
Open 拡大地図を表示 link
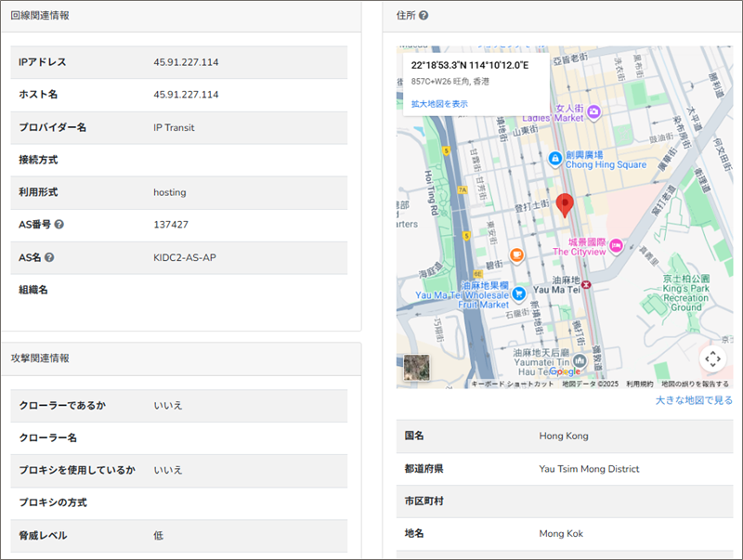[x=439, y=104]
